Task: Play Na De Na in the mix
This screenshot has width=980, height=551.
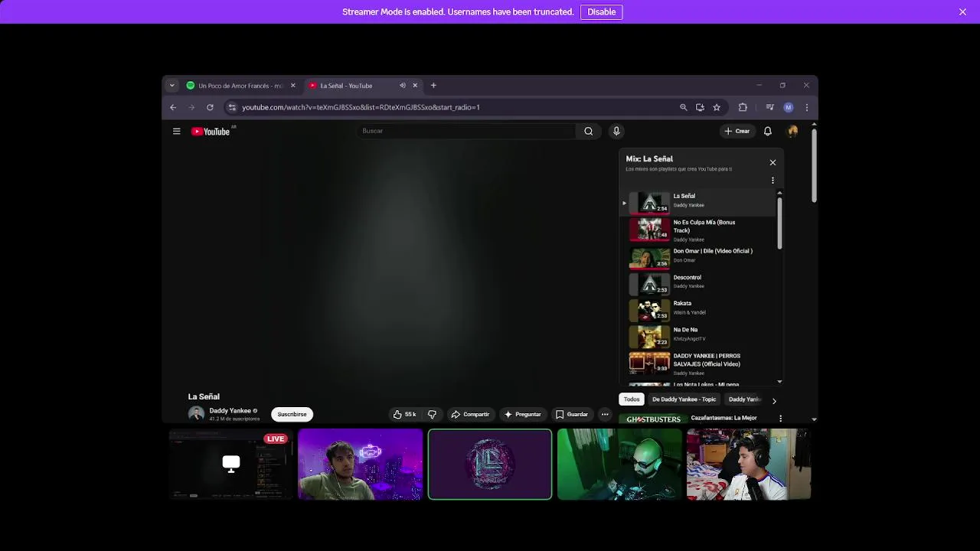Action: [x=698, y=336]
